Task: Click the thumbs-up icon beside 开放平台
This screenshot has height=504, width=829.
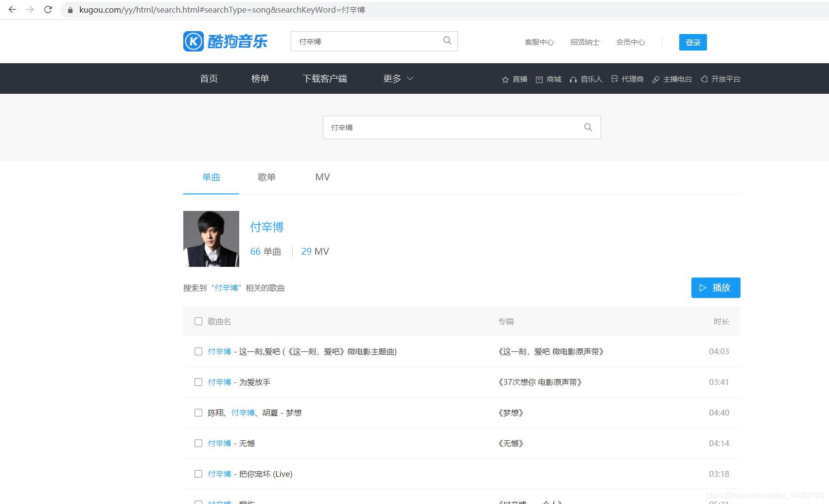Action: coord(704,79)
